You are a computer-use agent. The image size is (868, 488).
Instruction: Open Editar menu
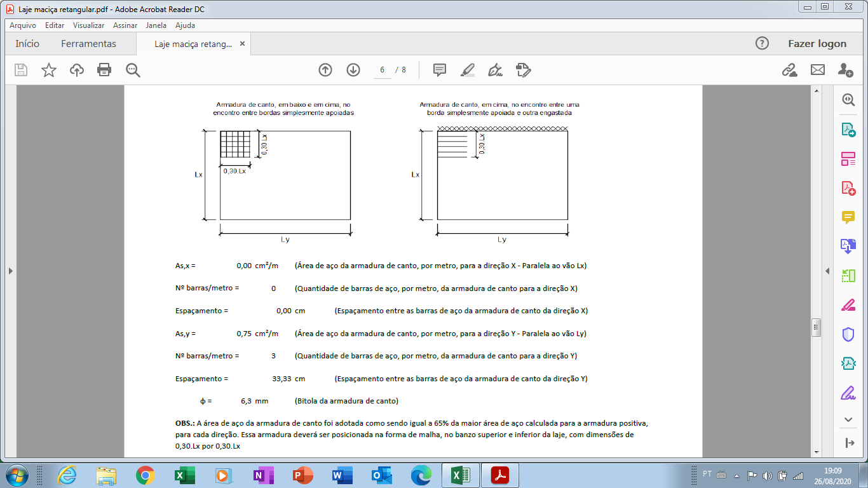click(55, 25)
